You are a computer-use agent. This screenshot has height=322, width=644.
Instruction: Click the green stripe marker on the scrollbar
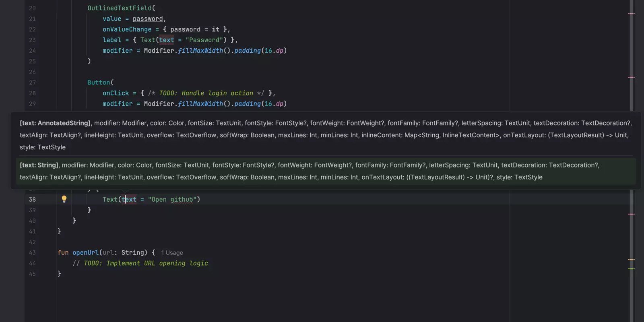[631, 268]
